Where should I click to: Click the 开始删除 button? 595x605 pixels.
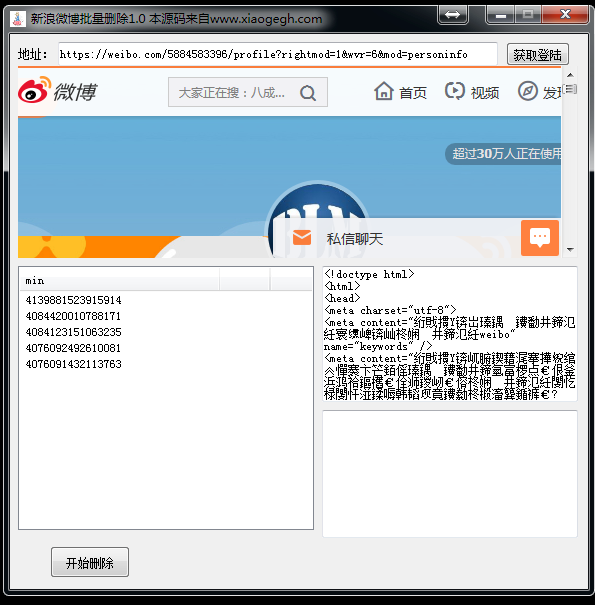click(90, 562)
